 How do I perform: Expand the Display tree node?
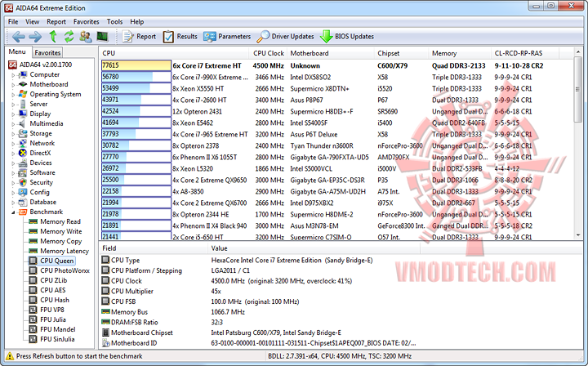tap(13, 114)
